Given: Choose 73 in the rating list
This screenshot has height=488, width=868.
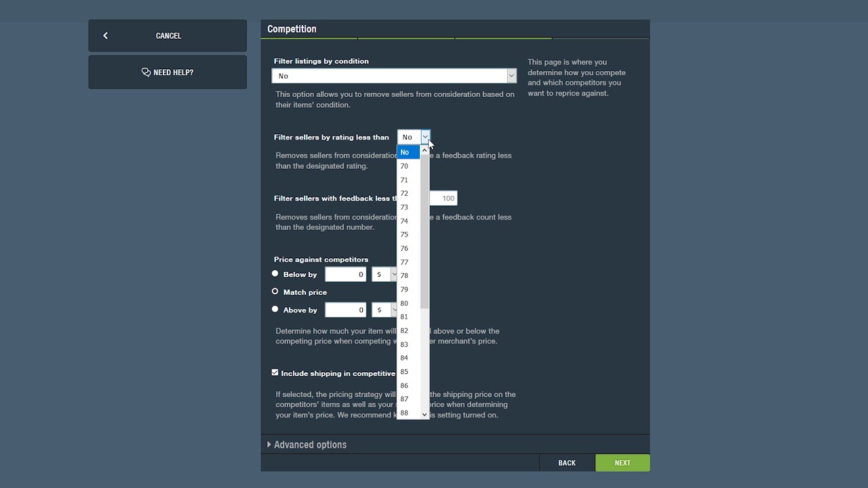Looking at the screenshot, I should (x=409, y=207).
